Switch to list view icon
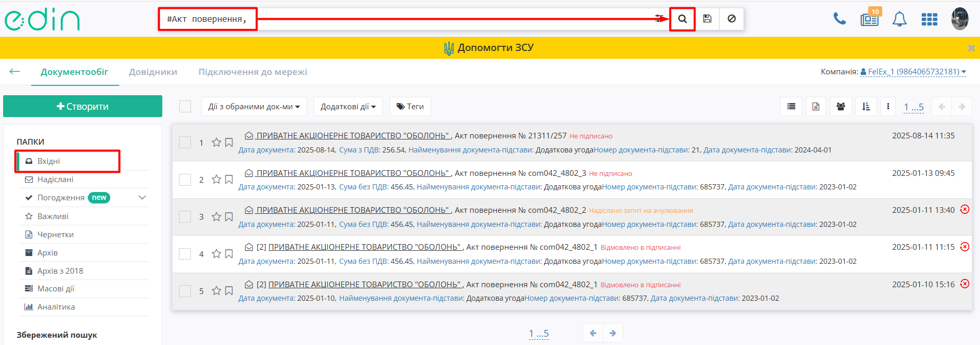This screenshot has height=345, width=980. click(x=791, y=106)
